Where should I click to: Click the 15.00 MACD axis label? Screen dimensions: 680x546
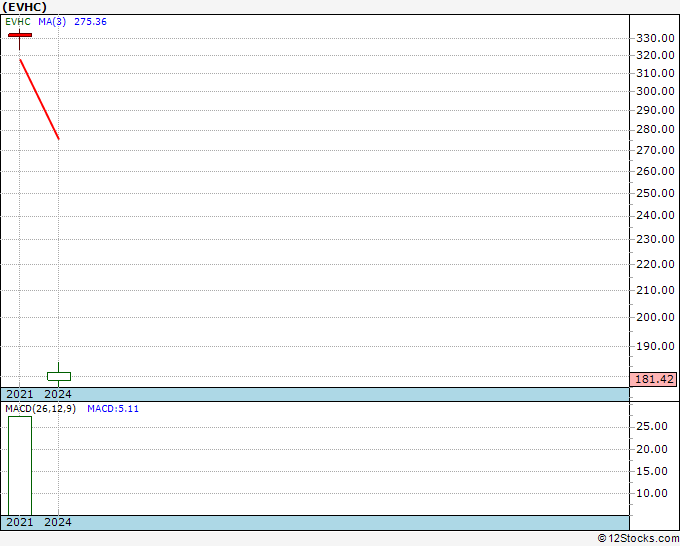click(x=652, y=471)
